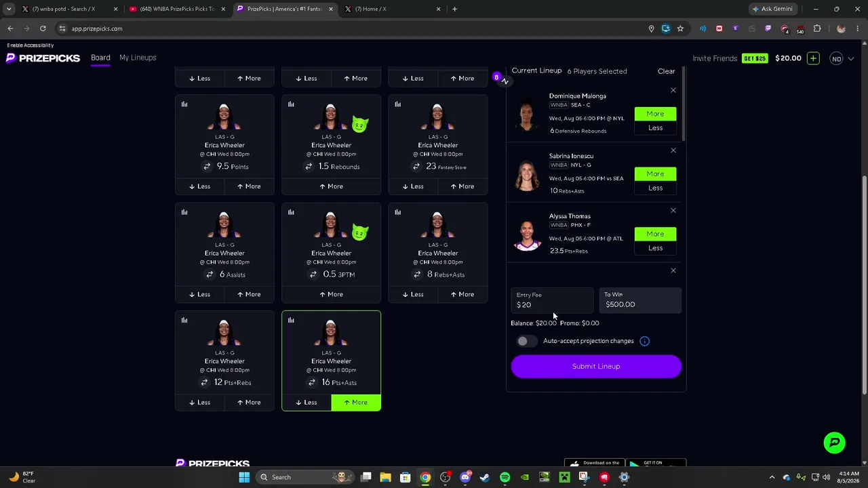The height and width of the screenshot is (488, 868).
Task: Clear the current lineup
Action: pos(666,71)
